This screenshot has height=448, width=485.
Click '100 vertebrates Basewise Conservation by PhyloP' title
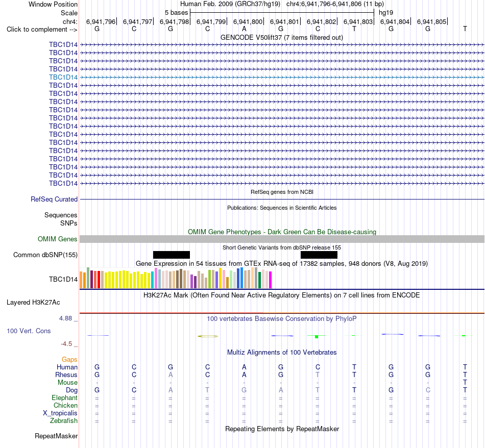(282, 319)
